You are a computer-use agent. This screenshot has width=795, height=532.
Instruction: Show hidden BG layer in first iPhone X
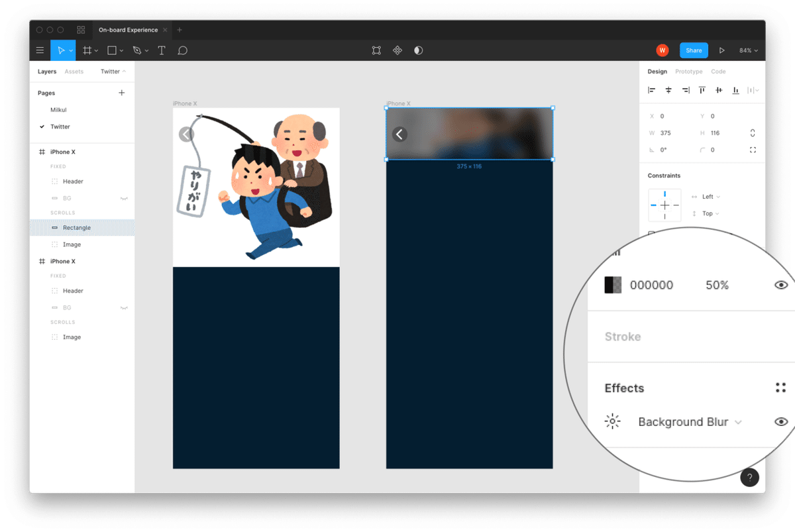point(123,198)
